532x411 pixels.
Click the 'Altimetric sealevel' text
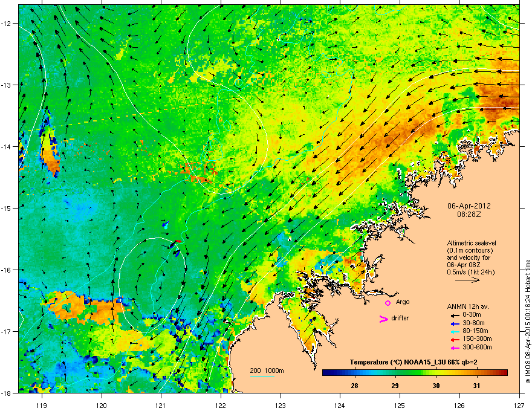pos(472,243)
